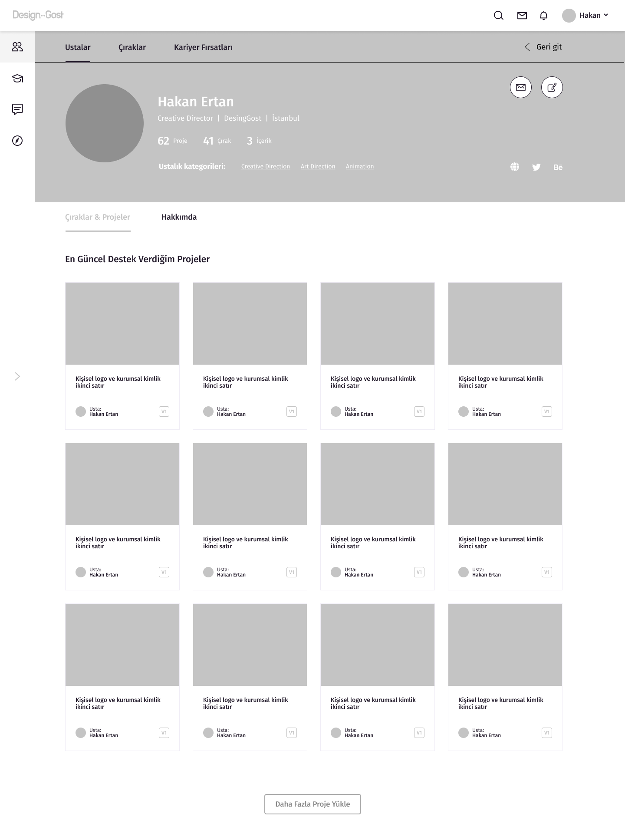Select the graduation cap sidebar icon

click(17, 79)
